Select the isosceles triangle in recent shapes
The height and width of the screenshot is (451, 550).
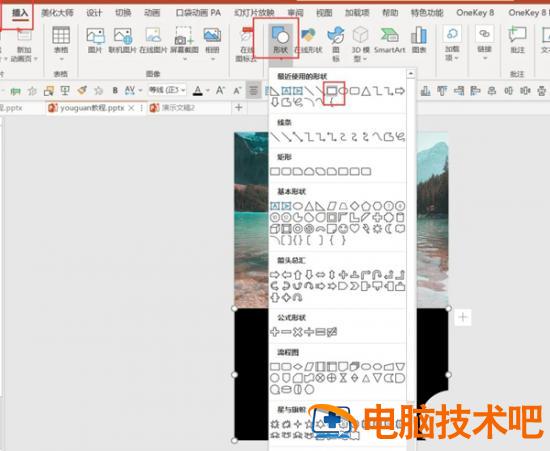pos(366,91)
